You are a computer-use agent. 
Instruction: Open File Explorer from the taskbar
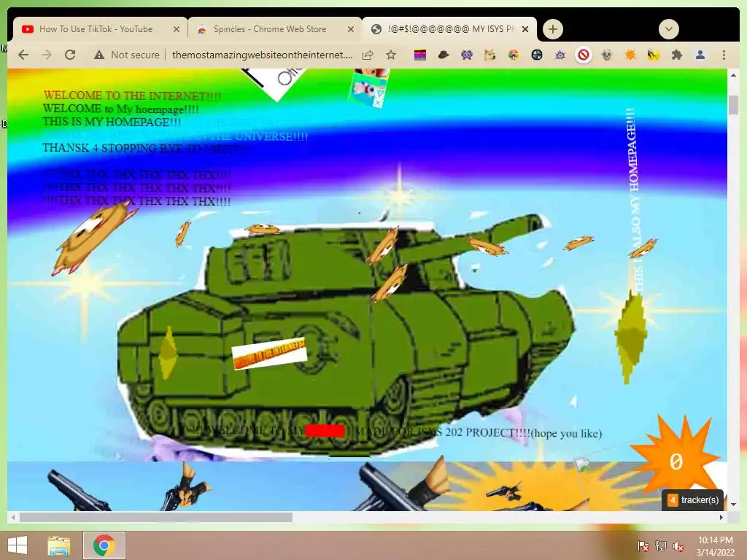point(59,545)
